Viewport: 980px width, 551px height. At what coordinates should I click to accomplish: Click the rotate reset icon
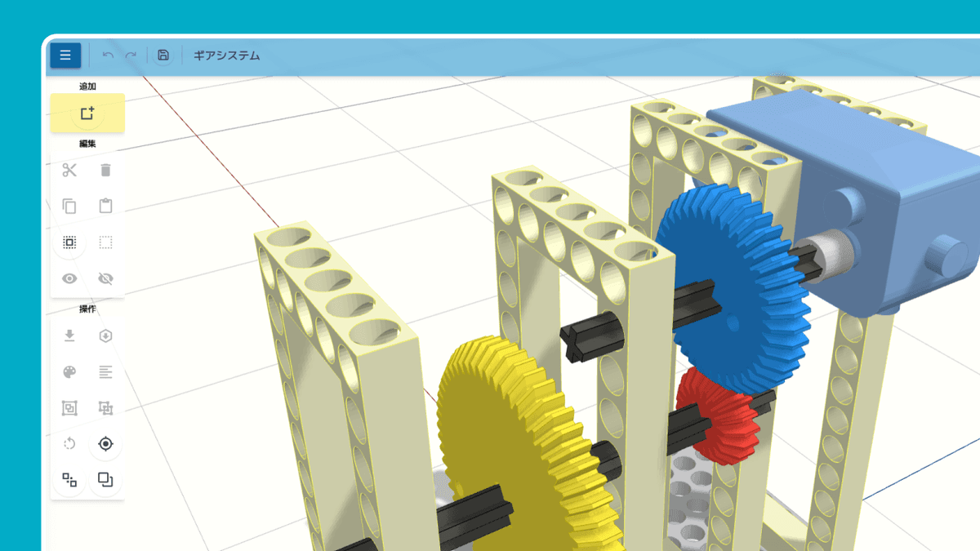point(69,445)
